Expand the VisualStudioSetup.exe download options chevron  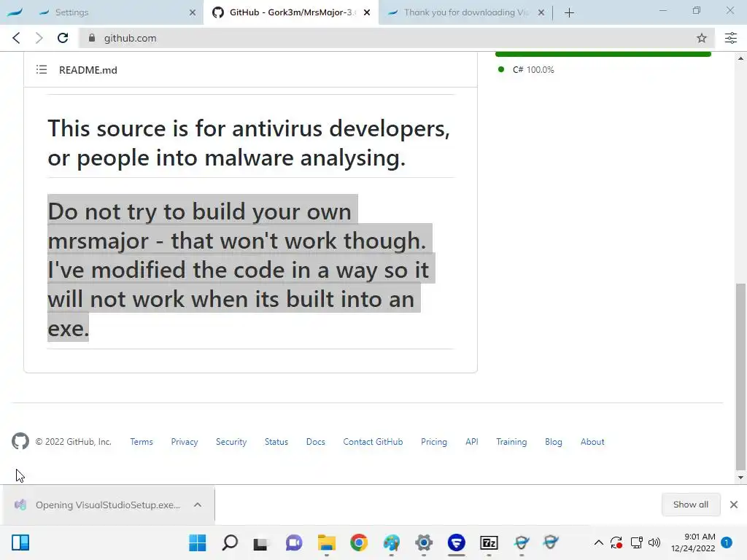pyautogui.click(x=198, y=505)
